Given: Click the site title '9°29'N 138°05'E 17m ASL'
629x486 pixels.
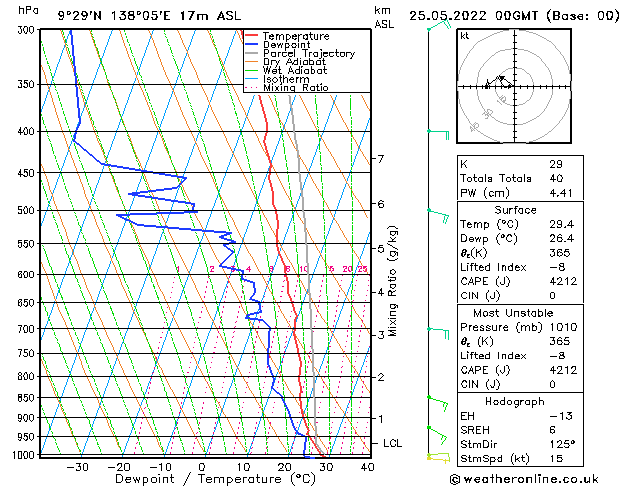Looking at the screenshot, I should (149, 16).
